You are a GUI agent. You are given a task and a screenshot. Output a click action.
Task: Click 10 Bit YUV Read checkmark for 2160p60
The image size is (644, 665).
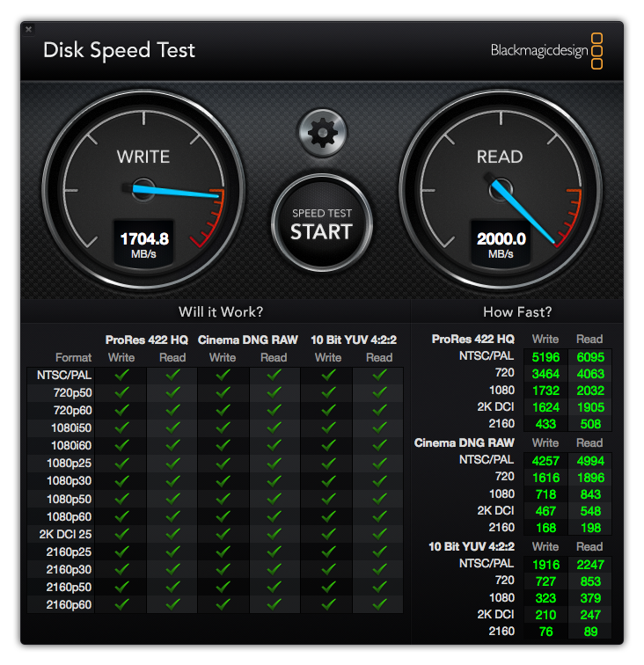[x=379, y=604]
